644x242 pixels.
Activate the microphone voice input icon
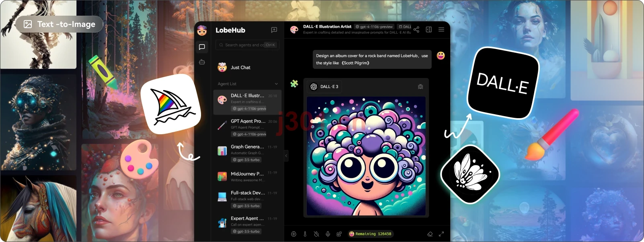(x=328, y=234)
